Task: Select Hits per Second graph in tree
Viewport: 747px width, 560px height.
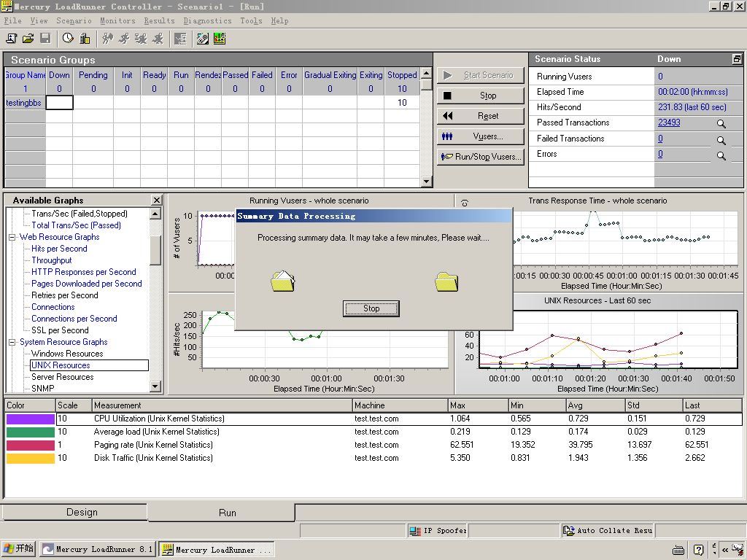Action: click(x=59, y=249)
